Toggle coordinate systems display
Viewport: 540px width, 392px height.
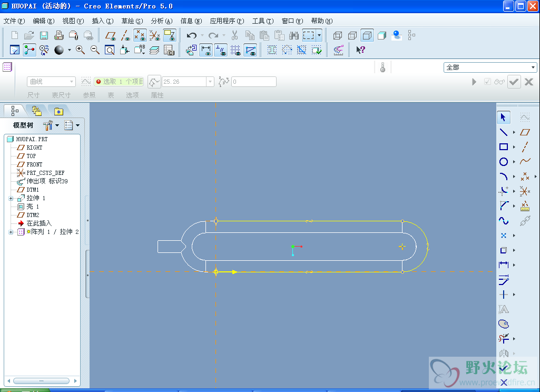coord(155,35)
